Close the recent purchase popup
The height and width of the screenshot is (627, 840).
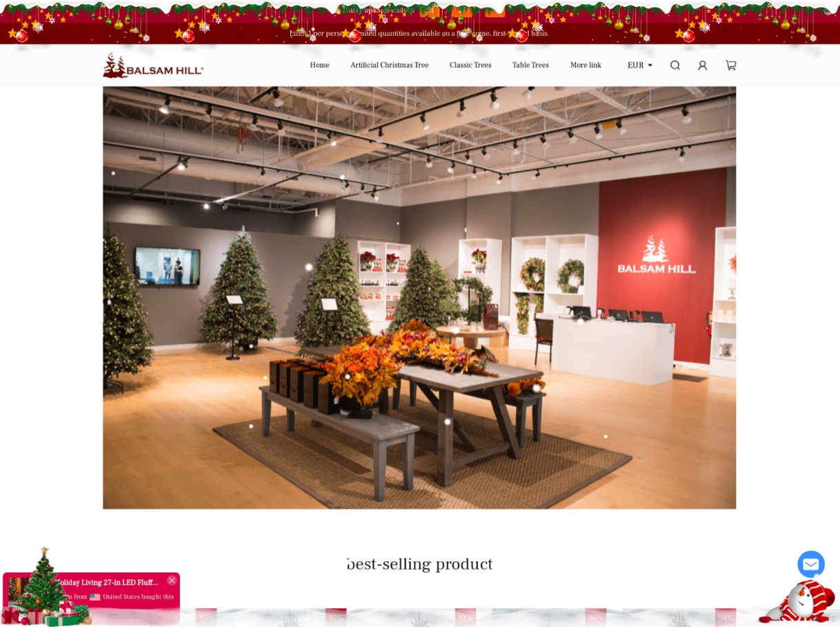click(172, 580)
